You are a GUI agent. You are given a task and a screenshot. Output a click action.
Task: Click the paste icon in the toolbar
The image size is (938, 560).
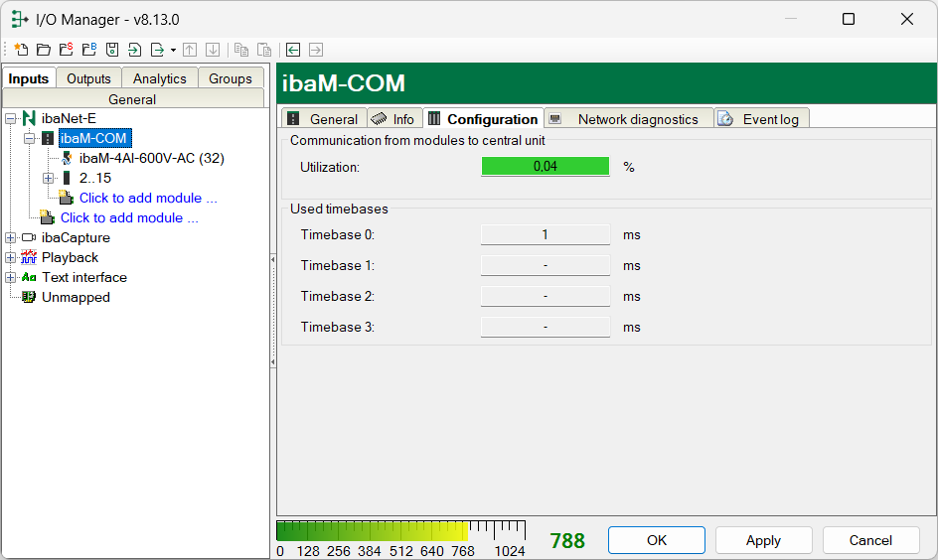264,50
